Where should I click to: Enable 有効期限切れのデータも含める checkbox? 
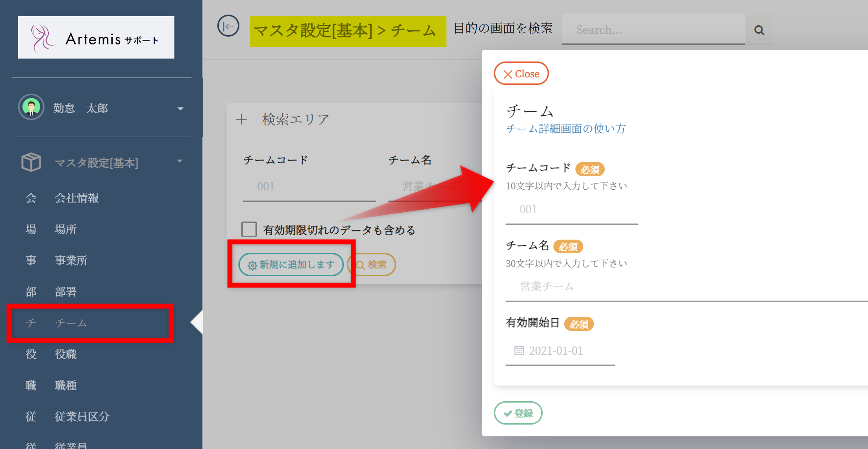click(249, 229)
